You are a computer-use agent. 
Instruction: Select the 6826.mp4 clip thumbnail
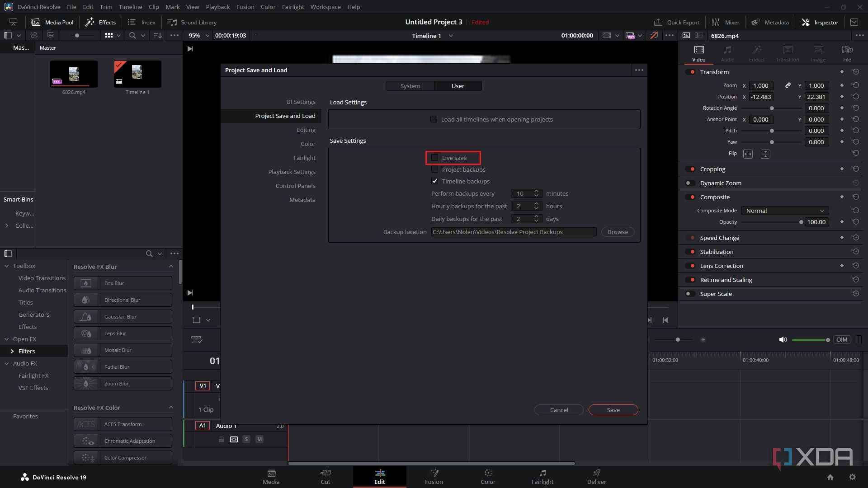click(74, 73)
